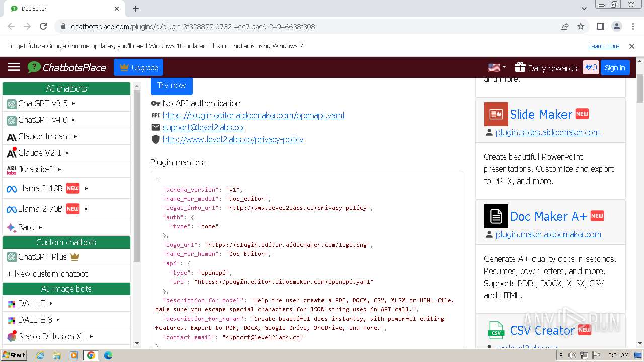This screenshot has height=362, width=644.
Task: Click the Doc Maker A+ document icon
Action: point(496,216)
